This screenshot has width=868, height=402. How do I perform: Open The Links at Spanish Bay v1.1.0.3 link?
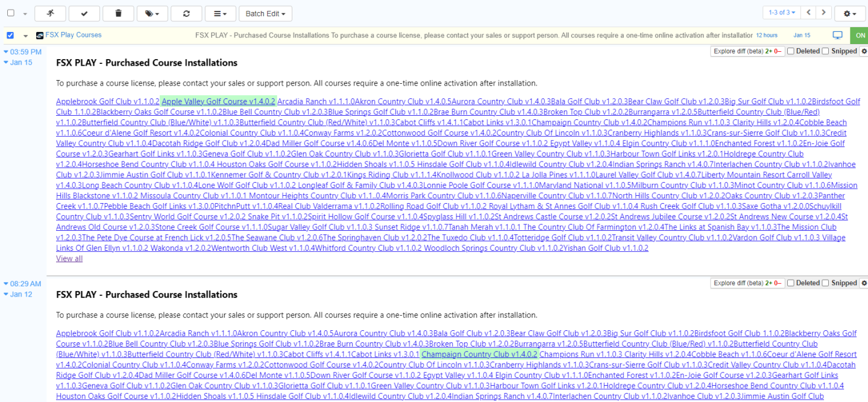720,227
